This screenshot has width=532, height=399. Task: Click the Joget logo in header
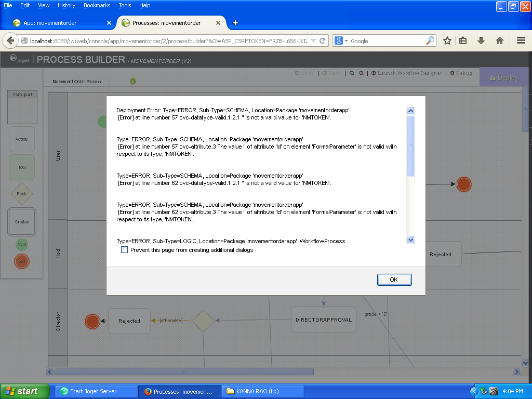19,59
